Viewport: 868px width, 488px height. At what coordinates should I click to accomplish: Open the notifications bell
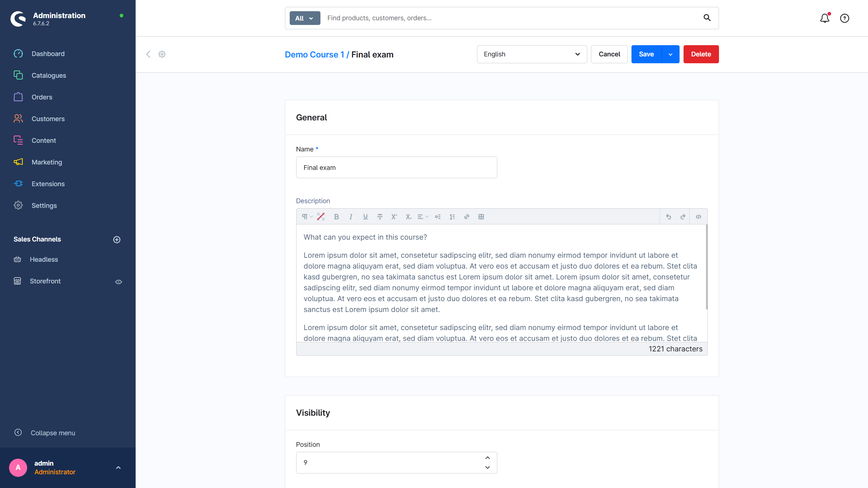[x=825, y=18]
